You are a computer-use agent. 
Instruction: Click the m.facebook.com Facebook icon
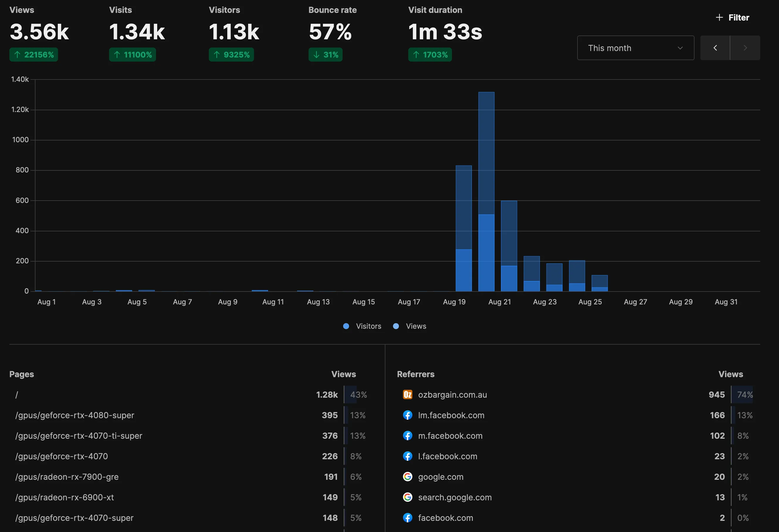pyautogui.click(x=407, y=436)
